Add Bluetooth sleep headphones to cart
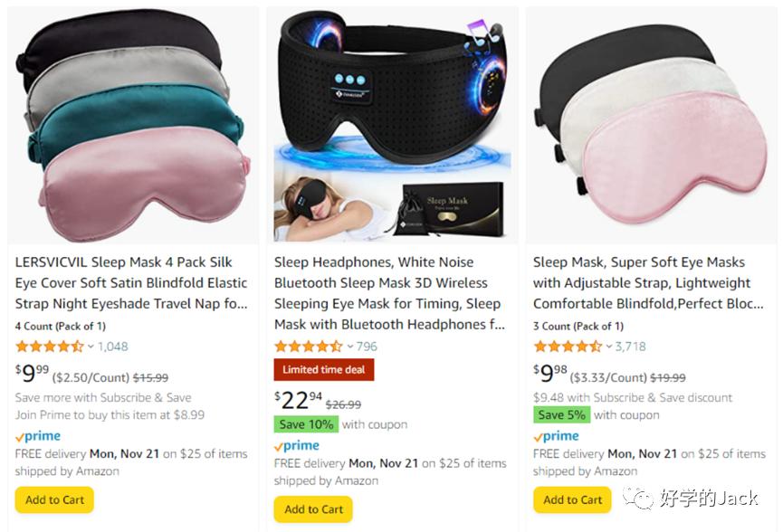The height and width of the screenshot is (532, 783). [x=313, y=509]
